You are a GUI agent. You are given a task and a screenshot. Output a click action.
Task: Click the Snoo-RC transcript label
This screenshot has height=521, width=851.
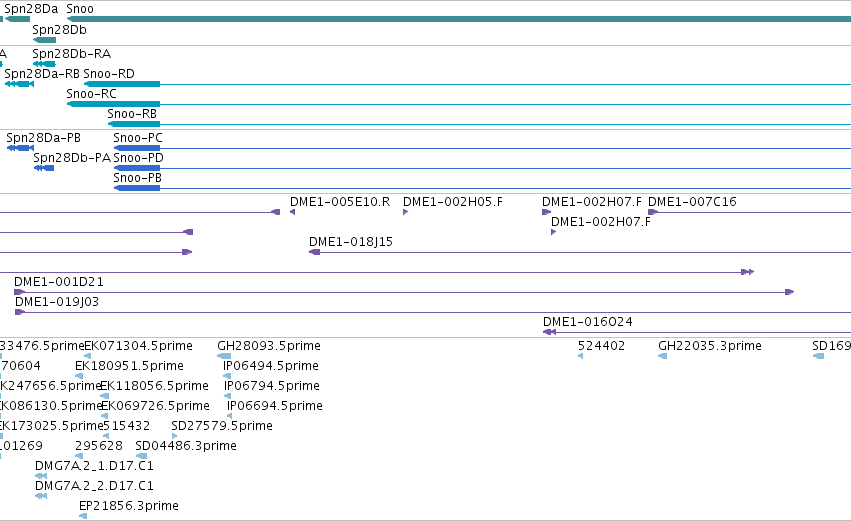pyautogui.click(x=91, y=94)
